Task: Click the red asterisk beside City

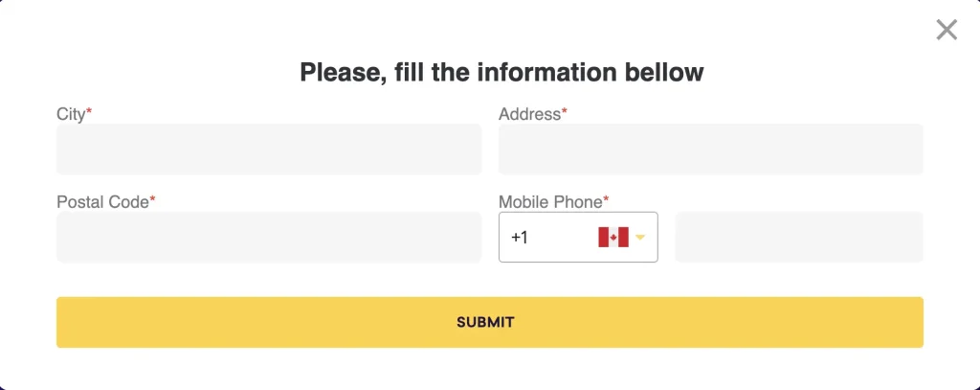Action: 89,111
